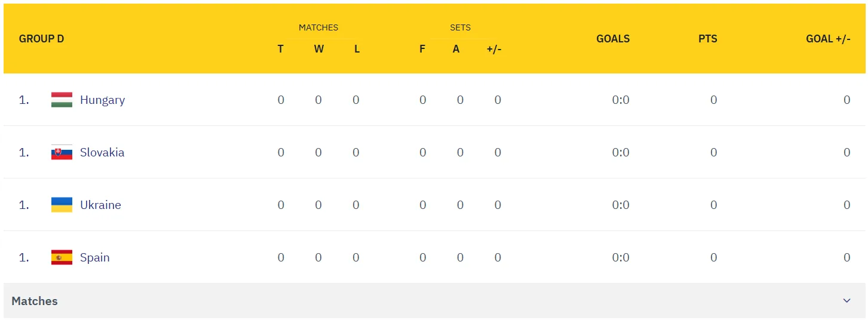Open the Slovakia team link
This screenshot has width=868, height=320.
(102, 152)
